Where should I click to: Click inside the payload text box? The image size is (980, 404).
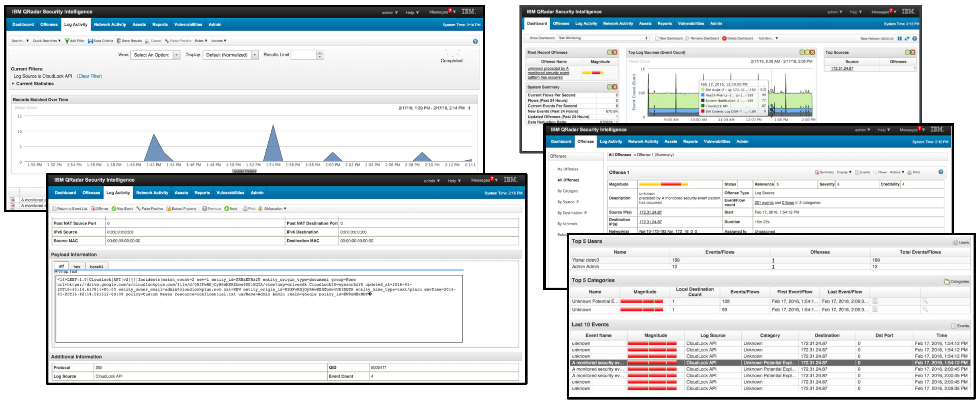259,309
